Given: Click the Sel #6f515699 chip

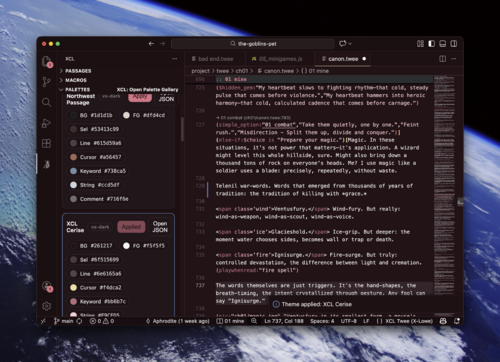Looking at the screenshot, I should [x=95, y=260].
